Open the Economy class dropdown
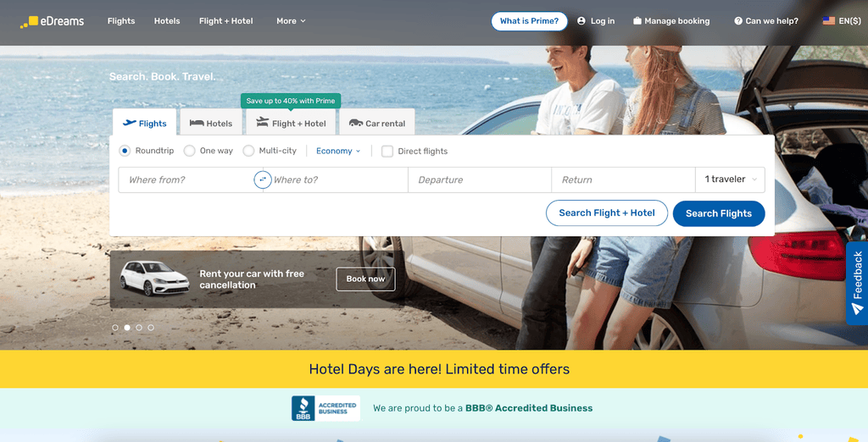868x442 pixels. 338,151
